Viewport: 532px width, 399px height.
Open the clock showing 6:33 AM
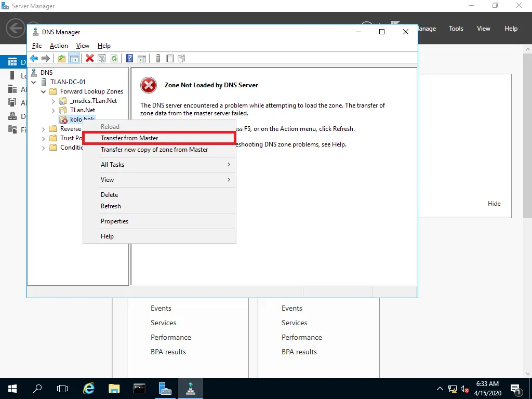[x=487, y=389]
